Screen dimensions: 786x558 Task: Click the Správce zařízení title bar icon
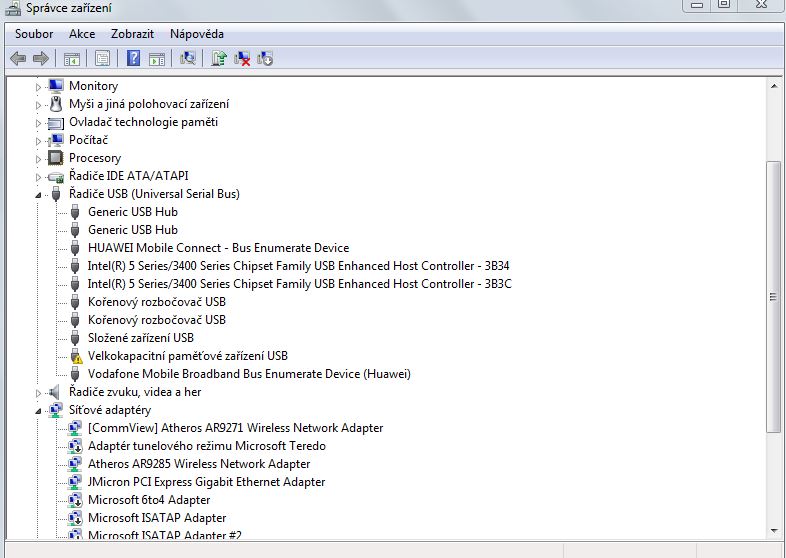coord(13,8)
